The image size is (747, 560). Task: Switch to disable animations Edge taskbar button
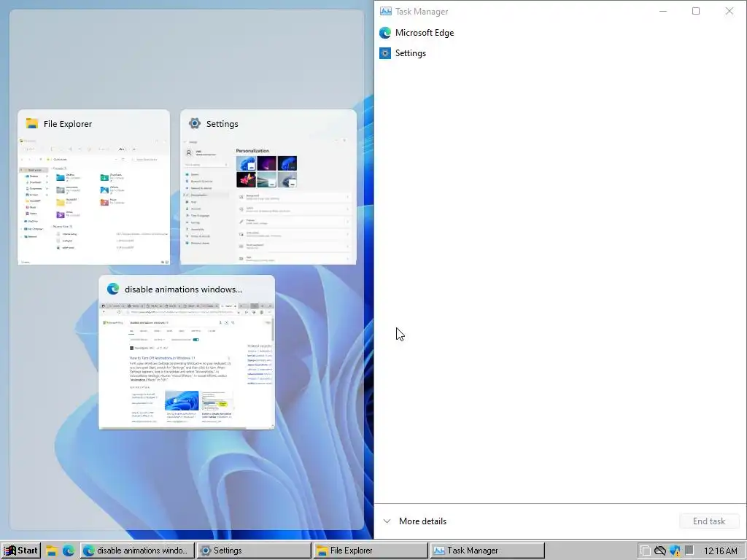click(137, 551)
